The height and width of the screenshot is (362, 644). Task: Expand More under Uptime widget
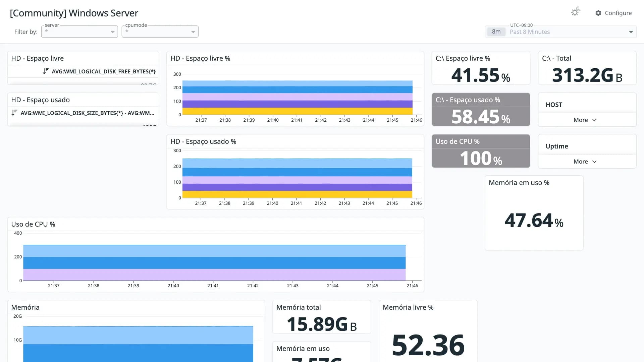coord(585,162)
